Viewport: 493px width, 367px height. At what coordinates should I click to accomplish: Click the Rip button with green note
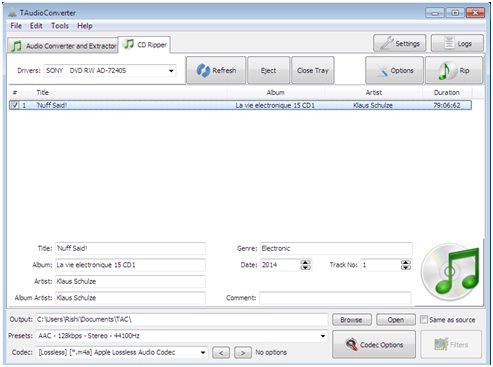click(454, 70)
